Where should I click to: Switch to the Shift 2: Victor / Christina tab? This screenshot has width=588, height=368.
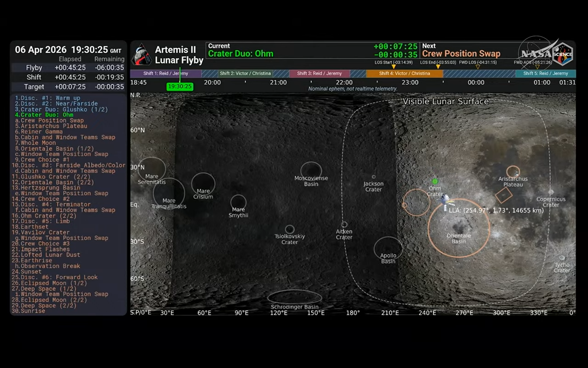point(245,73)
